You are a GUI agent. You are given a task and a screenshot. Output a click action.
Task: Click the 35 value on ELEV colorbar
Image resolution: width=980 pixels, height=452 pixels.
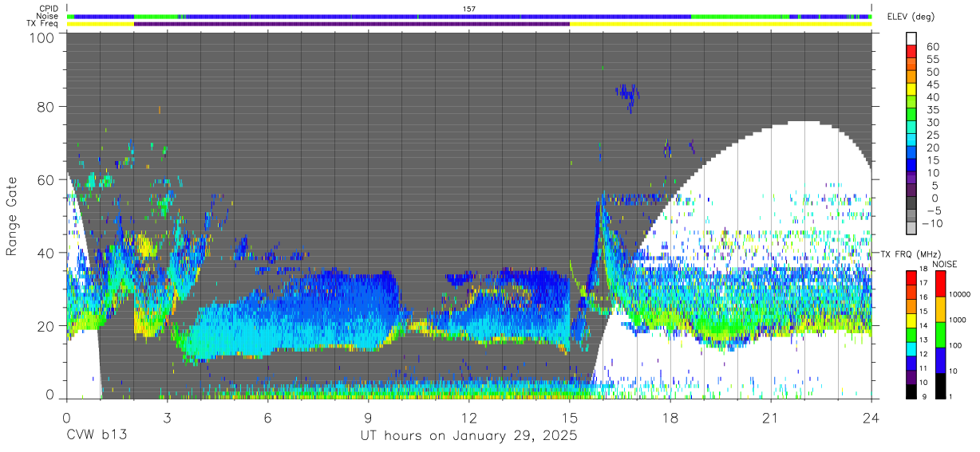[932, 110]
